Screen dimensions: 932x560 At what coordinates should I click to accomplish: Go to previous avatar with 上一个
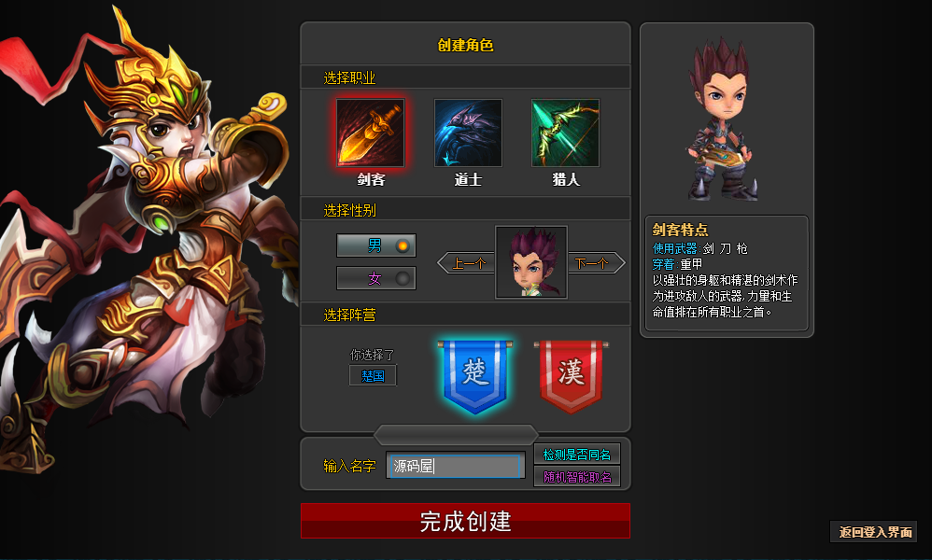coord(467,263)
